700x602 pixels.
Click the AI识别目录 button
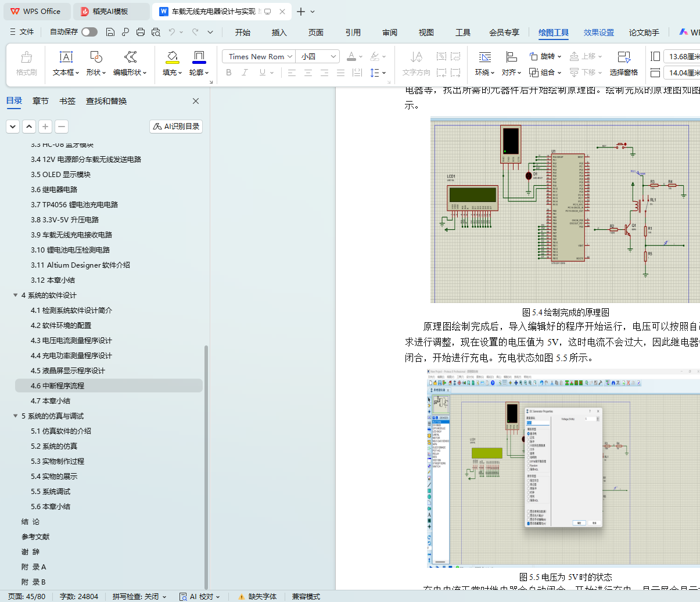(x=176, y=126)
